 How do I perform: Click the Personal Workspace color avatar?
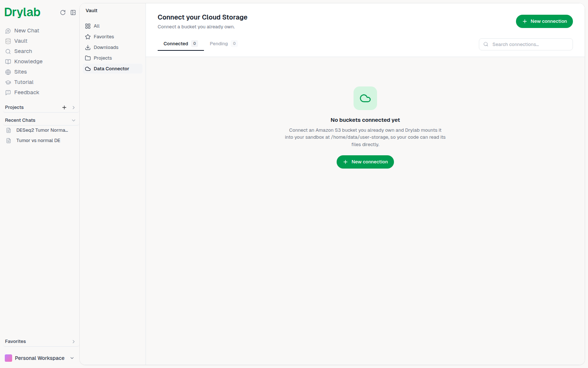(8, 358)
